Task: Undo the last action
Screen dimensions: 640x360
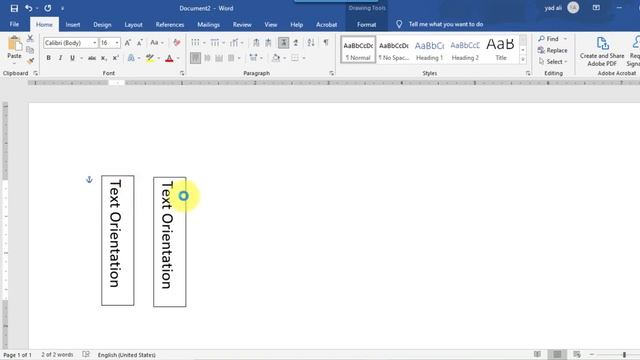Action: [x=28, y=8]
